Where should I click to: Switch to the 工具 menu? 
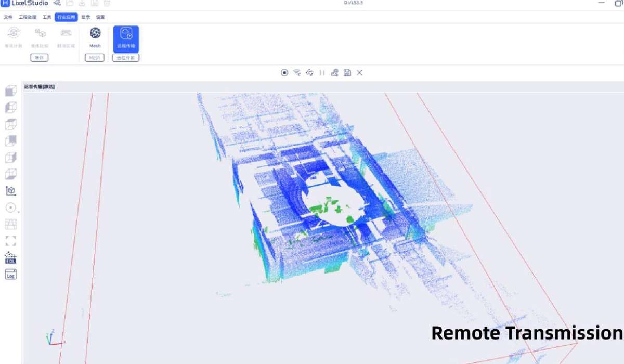click(x=47, y=17)
